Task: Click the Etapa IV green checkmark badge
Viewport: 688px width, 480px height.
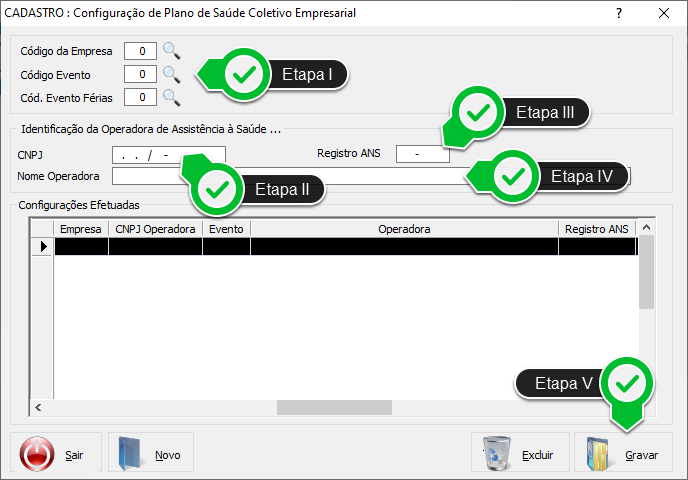Action: point(513,176)
